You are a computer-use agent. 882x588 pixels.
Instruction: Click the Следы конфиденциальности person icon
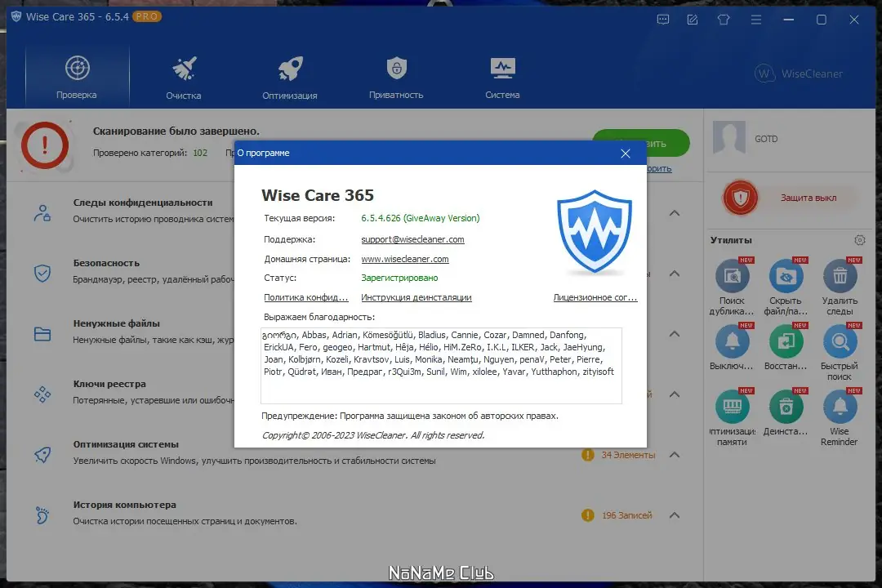coord(42,213)
